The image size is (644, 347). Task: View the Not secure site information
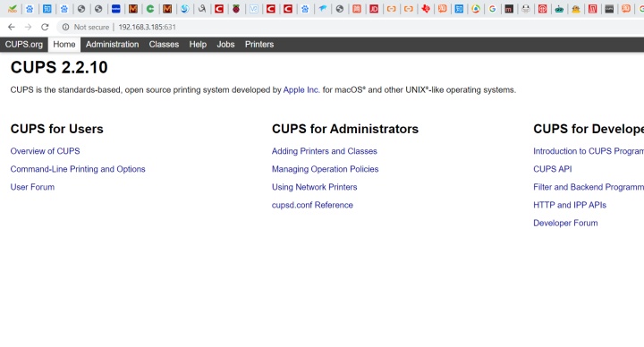86,27
